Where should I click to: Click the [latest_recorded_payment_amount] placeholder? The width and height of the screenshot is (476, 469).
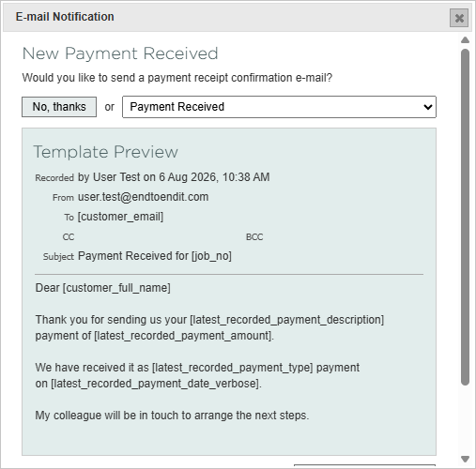[x=183, y=336]
